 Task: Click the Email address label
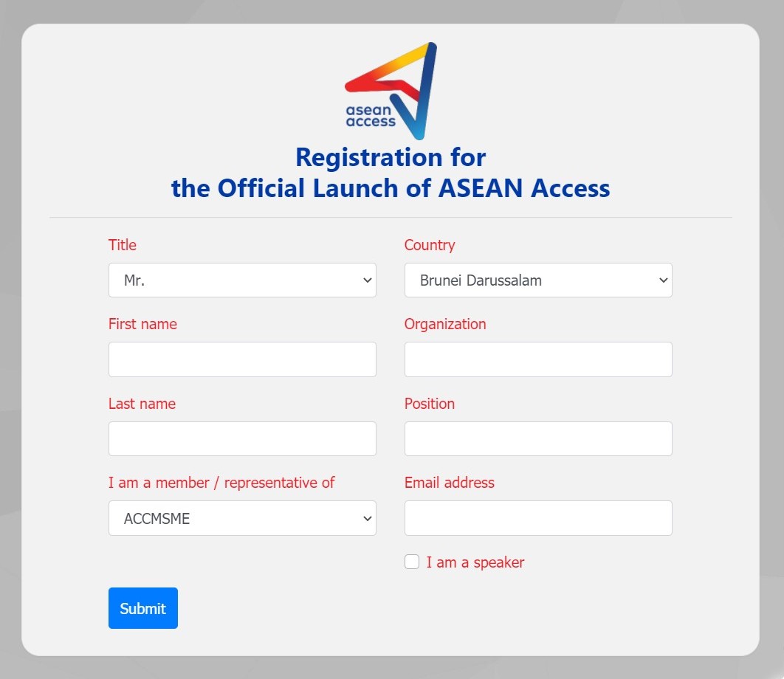coord(449,483)
